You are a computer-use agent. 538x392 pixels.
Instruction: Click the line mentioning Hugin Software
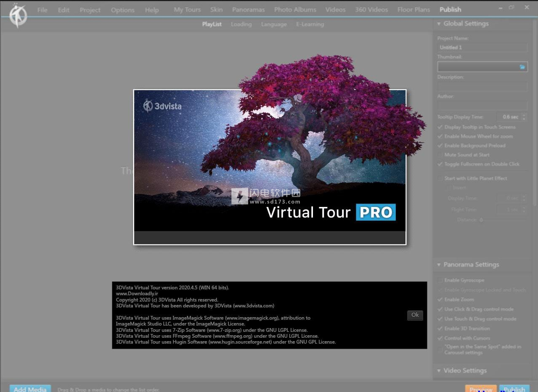tap(226, 342)
